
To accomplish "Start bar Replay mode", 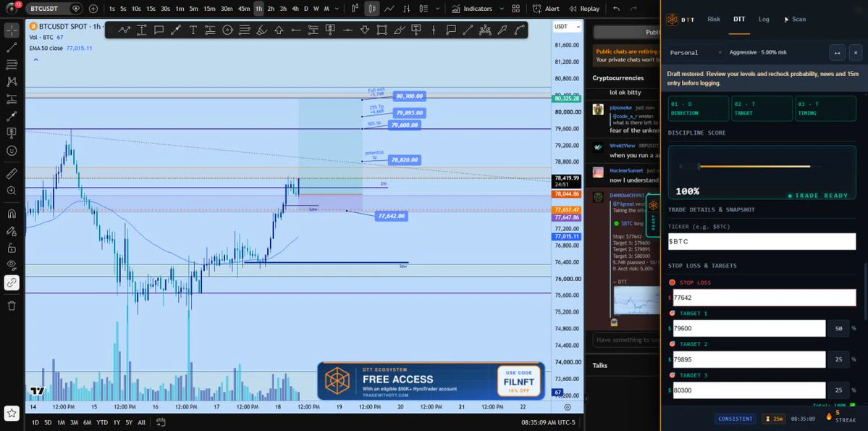I will pyautogui.click(x=584, y=9).
